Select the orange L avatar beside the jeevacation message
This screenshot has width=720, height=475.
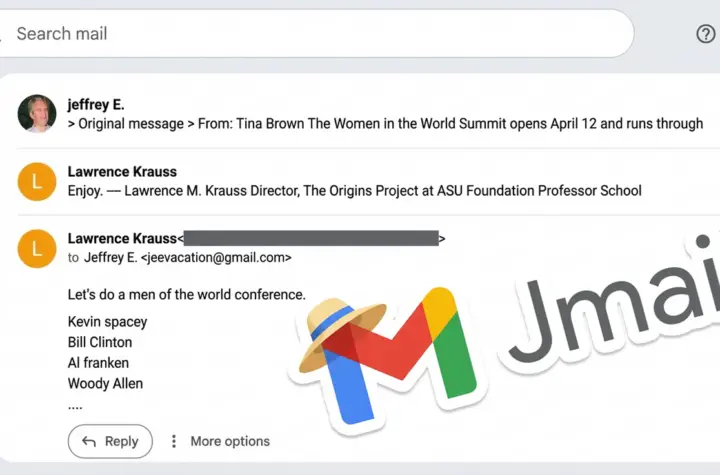37,249
